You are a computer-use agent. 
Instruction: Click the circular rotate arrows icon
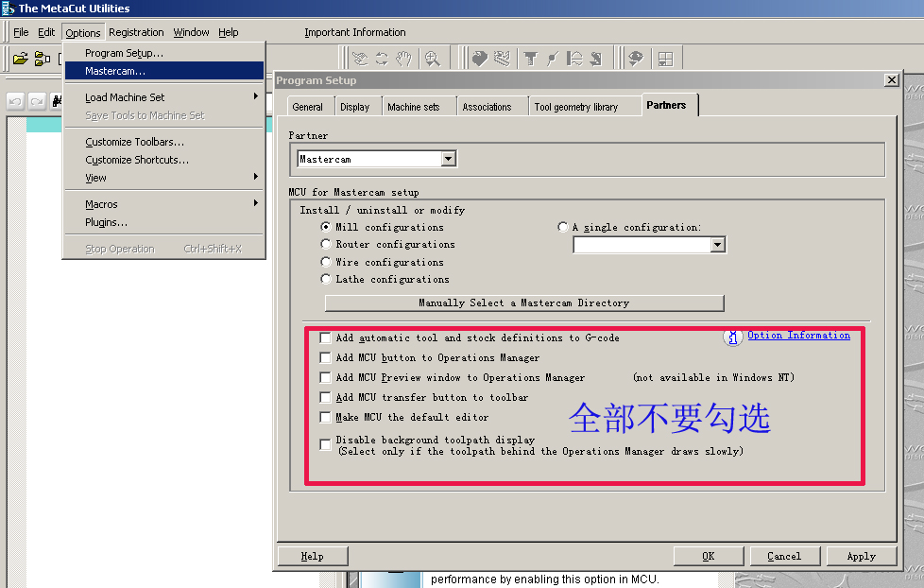382,59
